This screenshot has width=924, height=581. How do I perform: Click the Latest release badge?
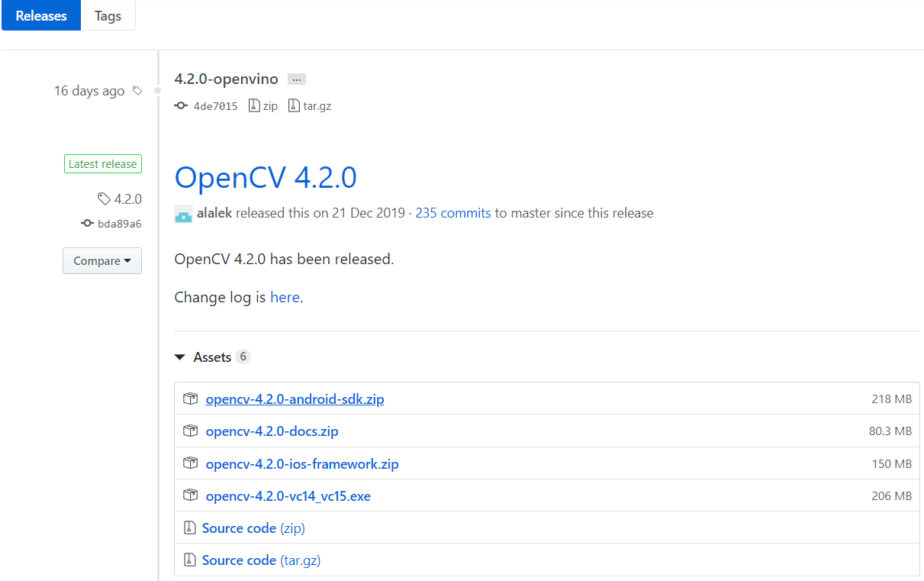103,164
